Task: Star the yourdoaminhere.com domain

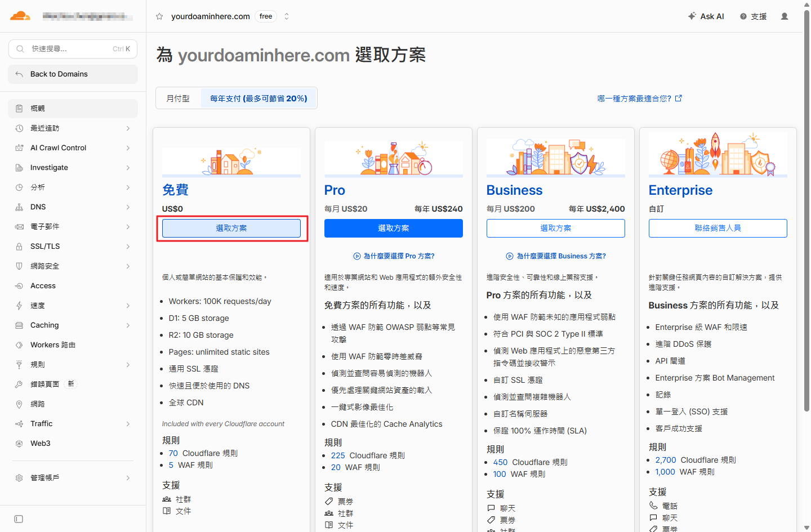Action: tap(159, 16)
